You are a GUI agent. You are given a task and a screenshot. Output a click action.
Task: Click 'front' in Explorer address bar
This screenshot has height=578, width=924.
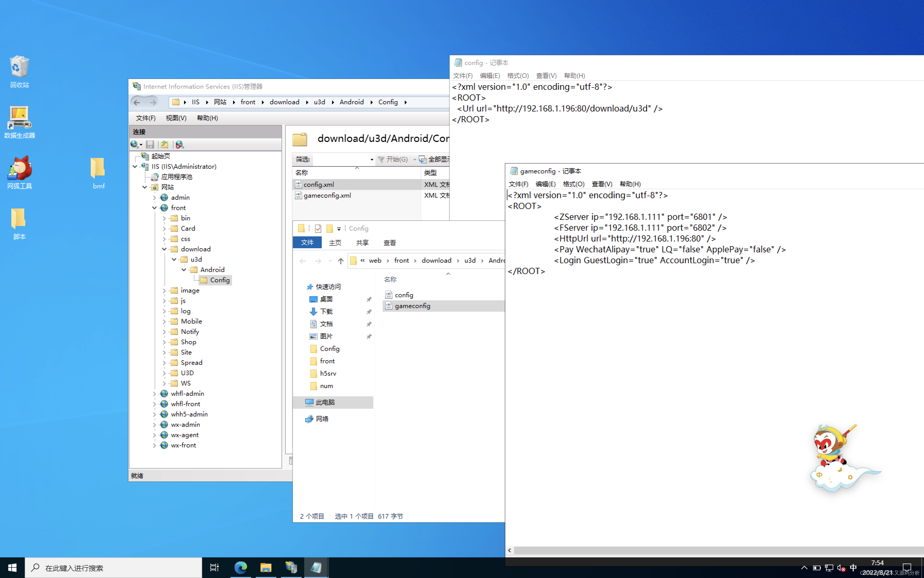[401, 260]
